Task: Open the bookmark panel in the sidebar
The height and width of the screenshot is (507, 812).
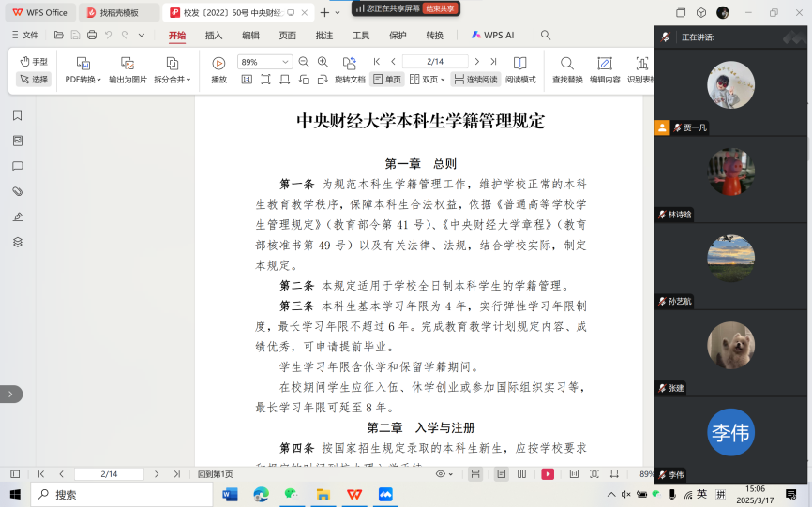Action: click(17, 115)
